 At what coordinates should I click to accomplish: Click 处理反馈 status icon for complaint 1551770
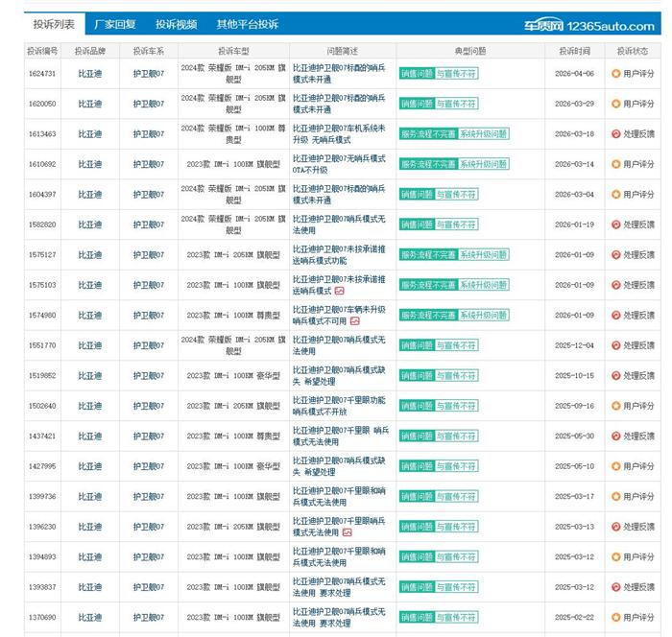point(616,345)
